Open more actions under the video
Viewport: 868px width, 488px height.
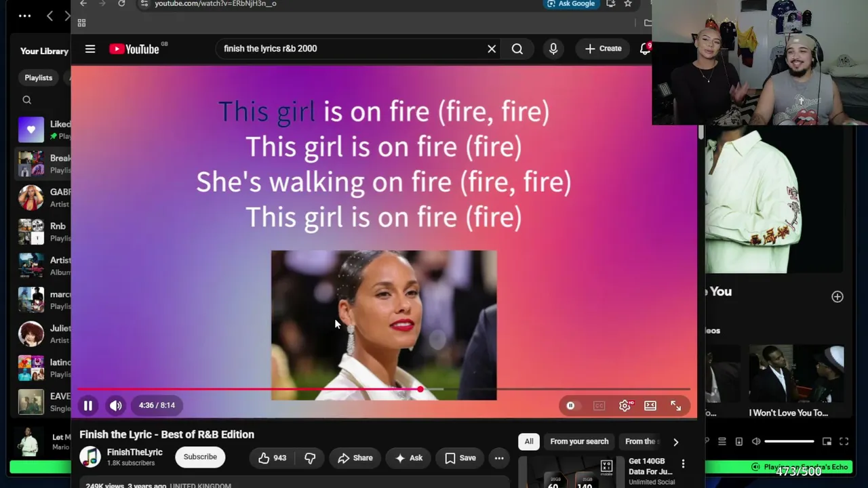click(x=499, y=458)
